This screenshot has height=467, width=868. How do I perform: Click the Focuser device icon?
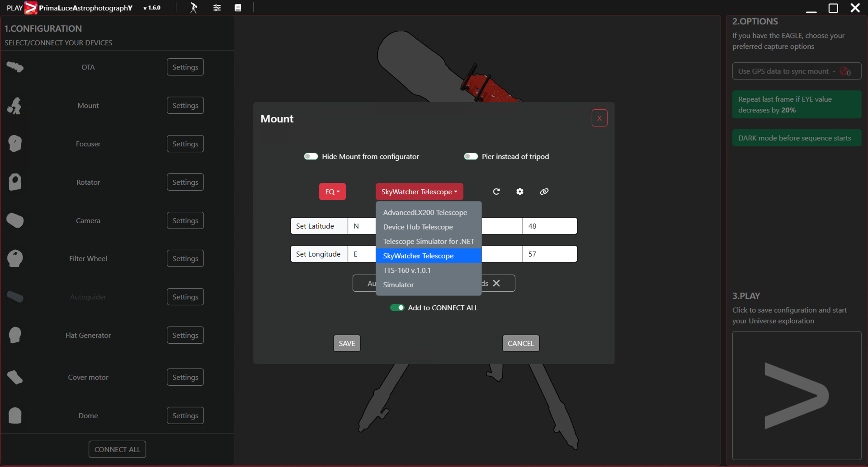(15, 144)
